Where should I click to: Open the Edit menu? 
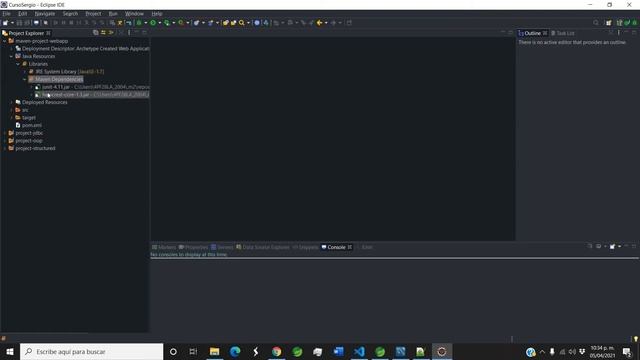click(x=22, y=13)
